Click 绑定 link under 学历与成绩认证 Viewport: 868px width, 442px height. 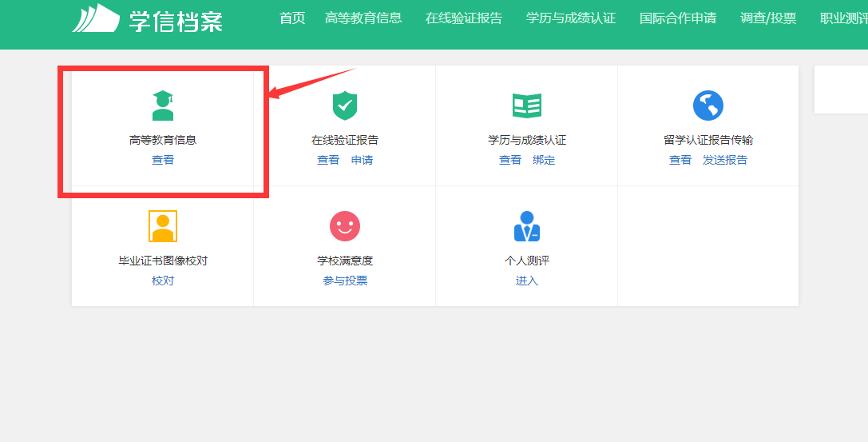pyautogui.click(x=544, y=160)
